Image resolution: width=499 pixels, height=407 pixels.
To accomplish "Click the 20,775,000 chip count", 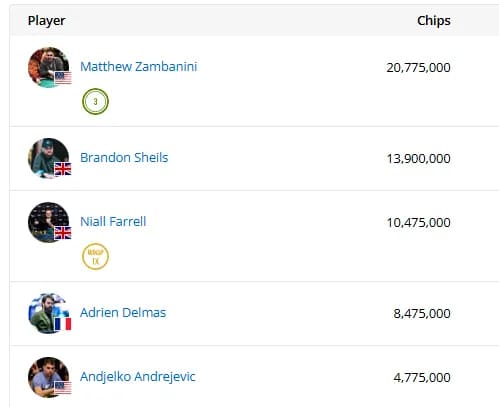I will pyautogui.click(x=418, y=68).
